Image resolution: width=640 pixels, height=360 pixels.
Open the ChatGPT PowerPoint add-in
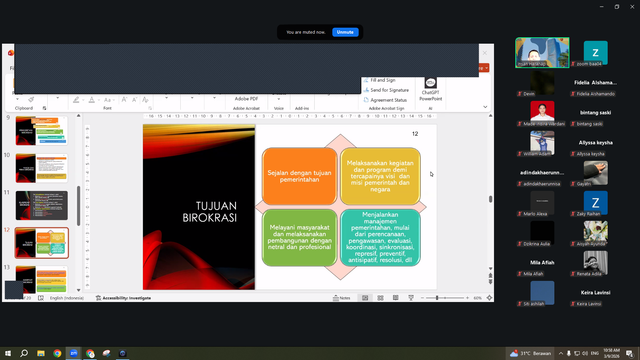pyautogui.click(x=431, y=90)
